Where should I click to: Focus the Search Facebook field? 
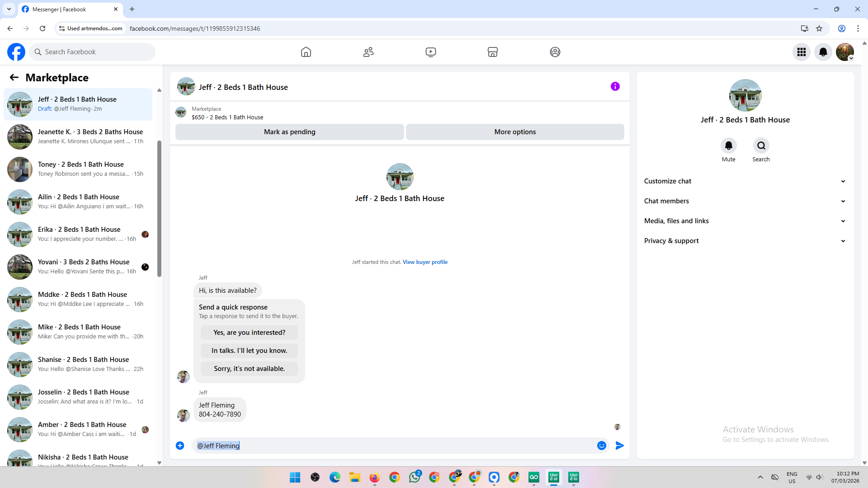point(92,52)
